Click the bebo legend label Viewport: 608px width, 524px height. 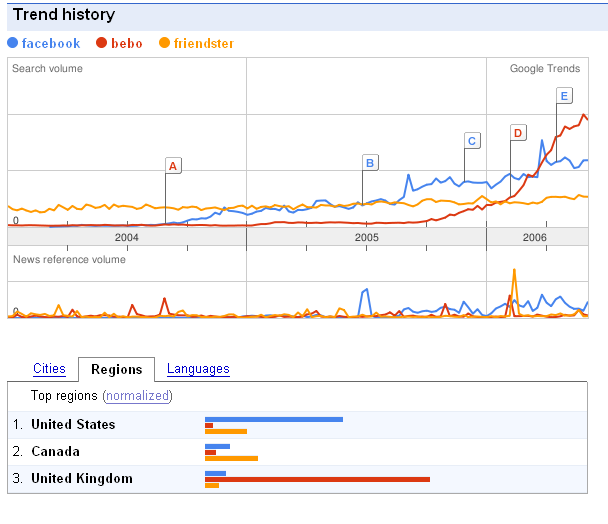128,43
